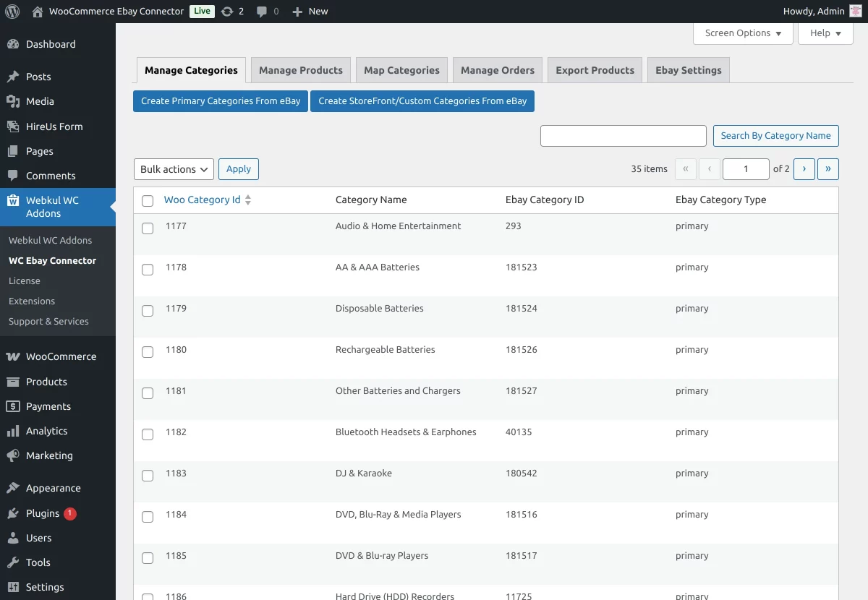Open the Bulk actions dropdown
Screen dimensions: 868x600
click(x=174, y=168)
